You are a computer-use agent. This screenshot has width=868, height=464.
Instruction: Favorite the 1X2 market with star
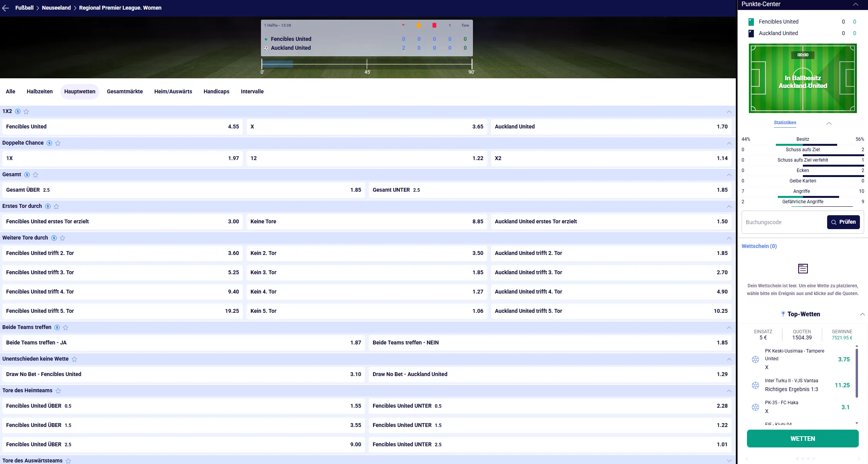click(26, 111)
